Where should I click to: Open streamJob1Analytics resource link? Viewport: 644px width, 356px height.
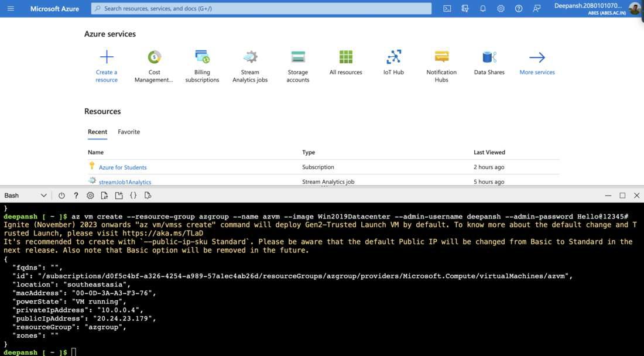[x=125, y=182]
